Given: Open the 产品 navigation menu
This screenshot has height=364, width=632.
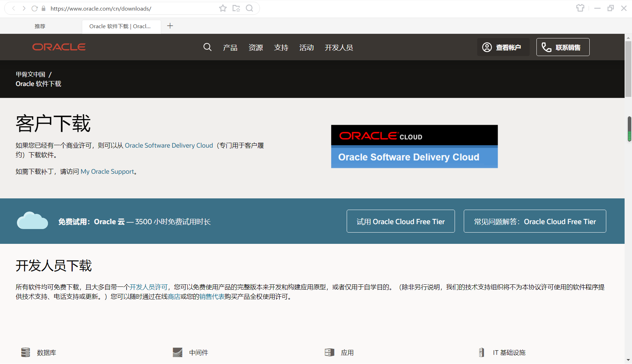Looking at the screenshot, I should [230, 48].
